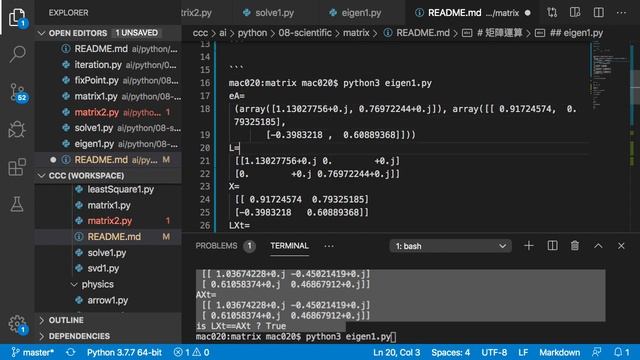
Task: Open the notifications bell
Action: pyautogui.click(x=622, y=352)
